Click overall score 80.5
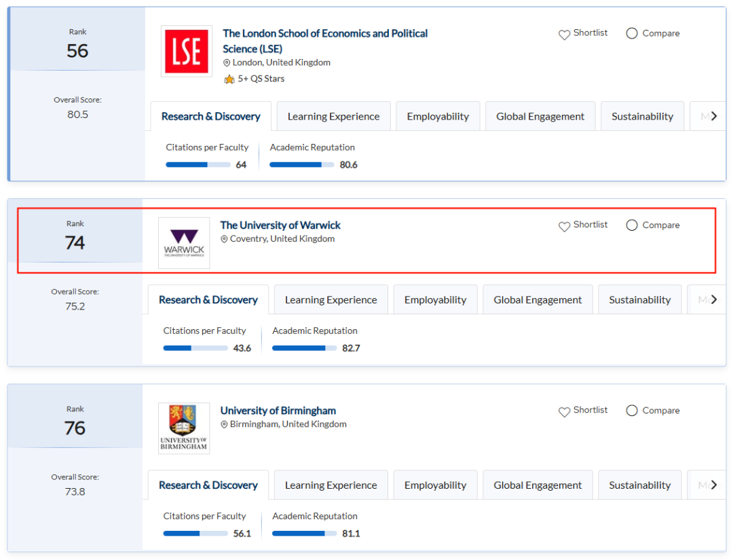Screen dimensions: 733x560 (x=77, y=115)
